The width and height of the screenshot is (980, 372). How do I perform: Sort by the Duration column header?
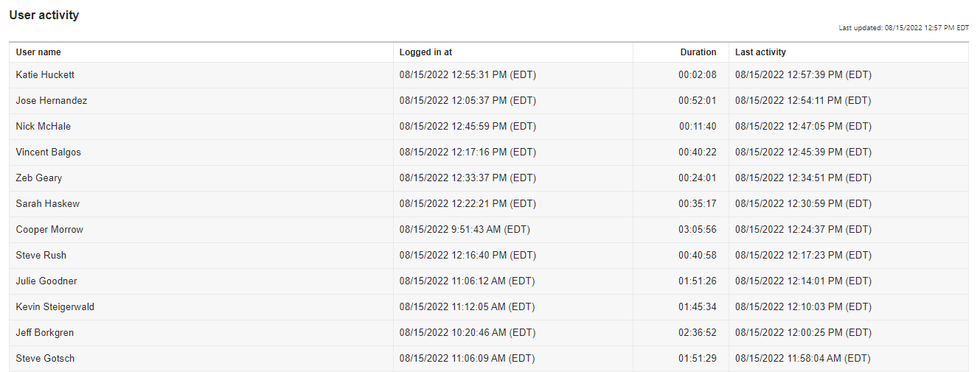pyautogui.click(x=698, y=52)
